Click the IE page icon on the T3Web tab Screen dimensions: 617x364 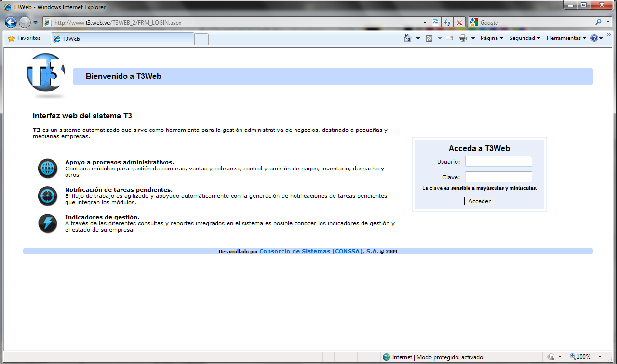point(57,39)
